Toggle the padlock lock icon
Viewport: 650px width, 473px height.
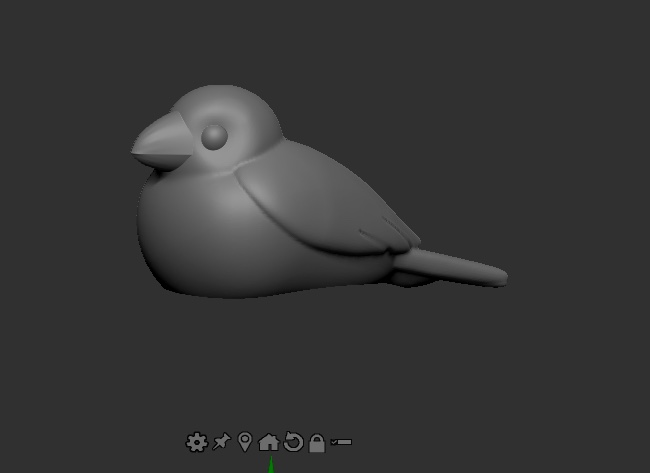click(x=317, y=442)
